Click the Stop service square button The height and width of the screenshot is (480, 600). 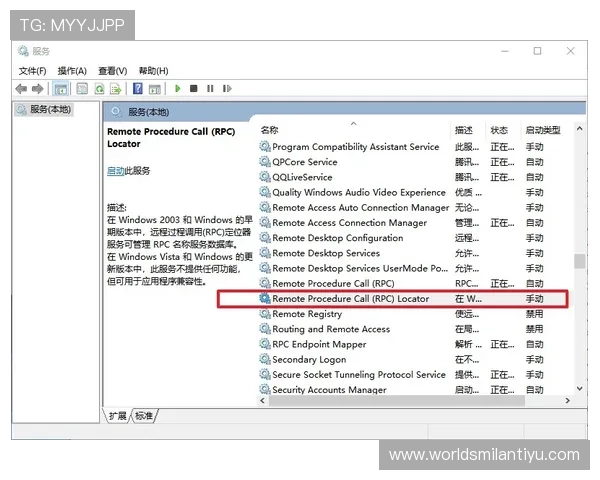(x=194, y=88)
